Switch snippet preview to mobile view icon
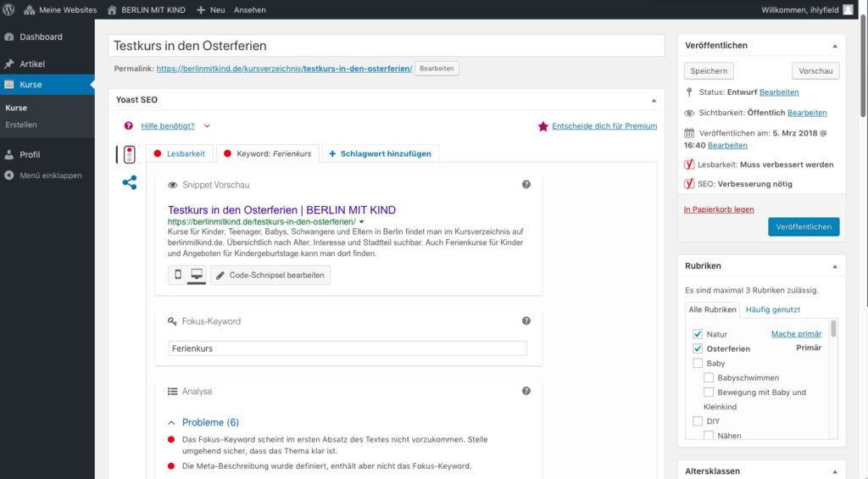Screen dimensions: 868x479 [x=178, y=275]
